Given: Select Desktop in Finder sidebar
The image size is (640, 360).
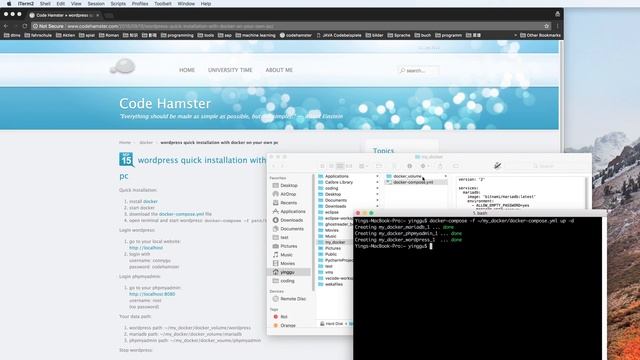Looking at the screenshot, I should pos(289,186).
